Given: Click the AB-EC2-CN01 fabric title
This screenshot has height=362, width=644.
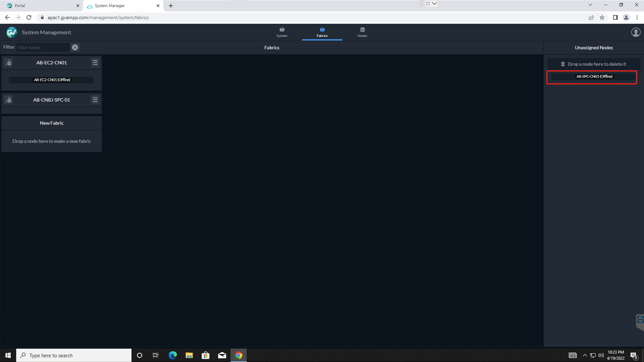Looking at the screenshot, I should coord(52,63).
